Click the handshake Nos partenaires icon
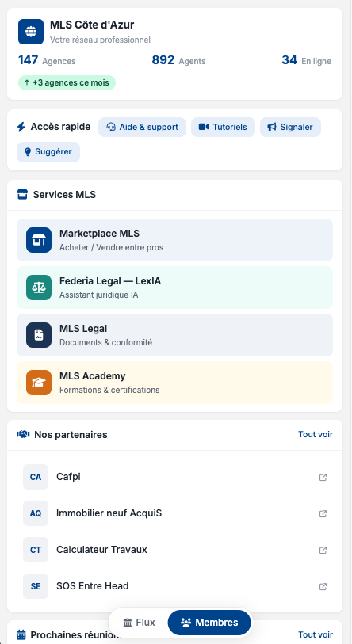This screenshot has height=644, width=352. click(23, 434)
